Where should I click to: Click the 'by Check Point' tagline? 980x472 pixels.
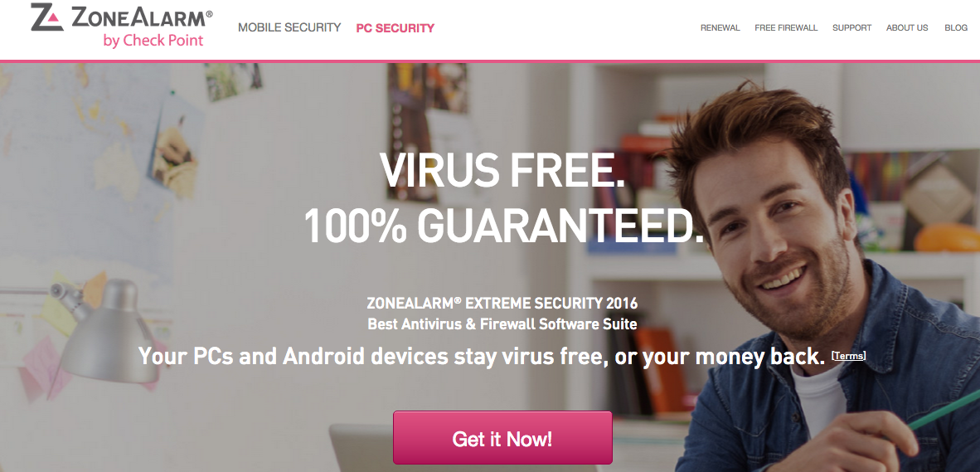pos(153,41)
